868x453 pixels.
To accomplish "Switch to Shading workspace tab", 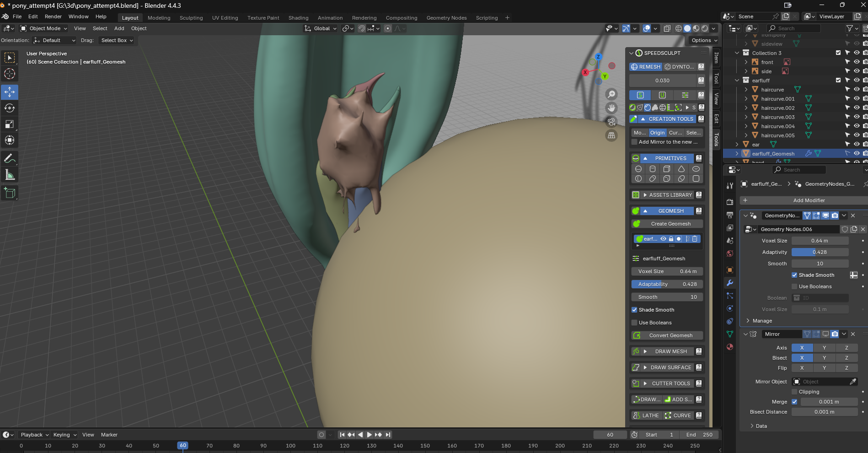I will coord(298,18).
